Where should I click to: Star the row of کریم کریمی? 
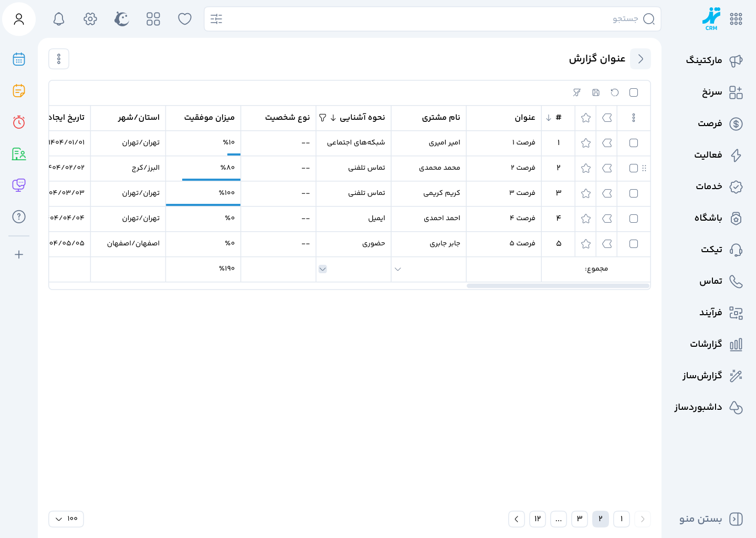(586, 193)
